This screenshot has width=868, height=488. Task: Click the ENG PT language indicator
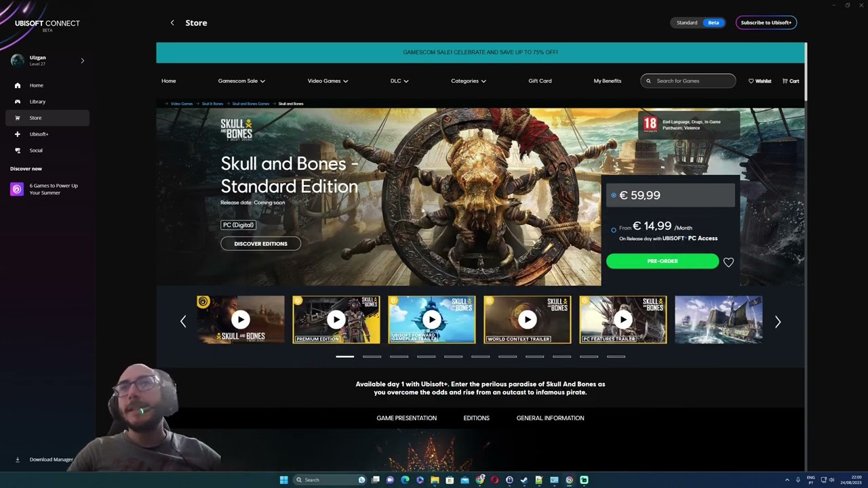click(x=811, y=480)
